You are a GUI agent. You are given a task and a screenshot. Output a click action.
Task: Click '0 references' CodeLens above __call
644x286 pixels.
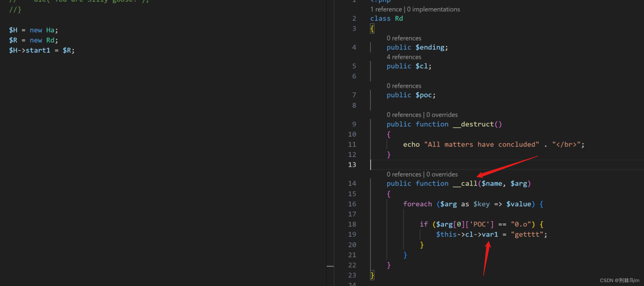point(404,174)
